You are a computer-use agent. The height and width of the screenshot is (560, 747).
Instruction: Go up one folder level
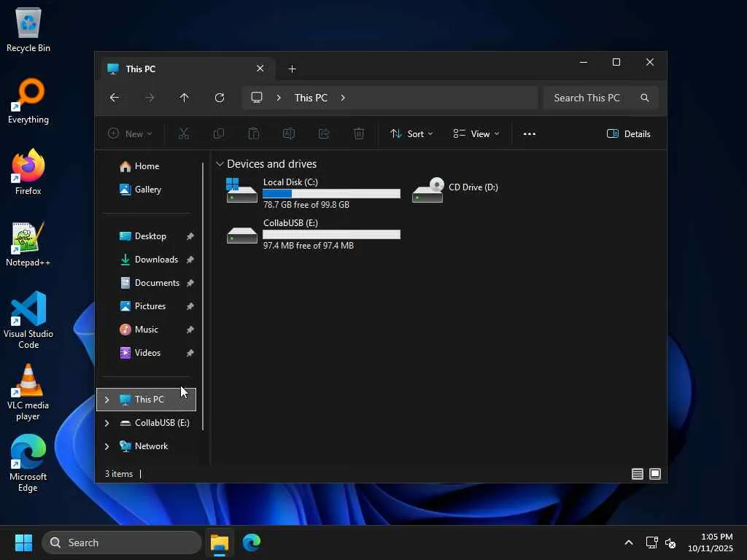185,98
